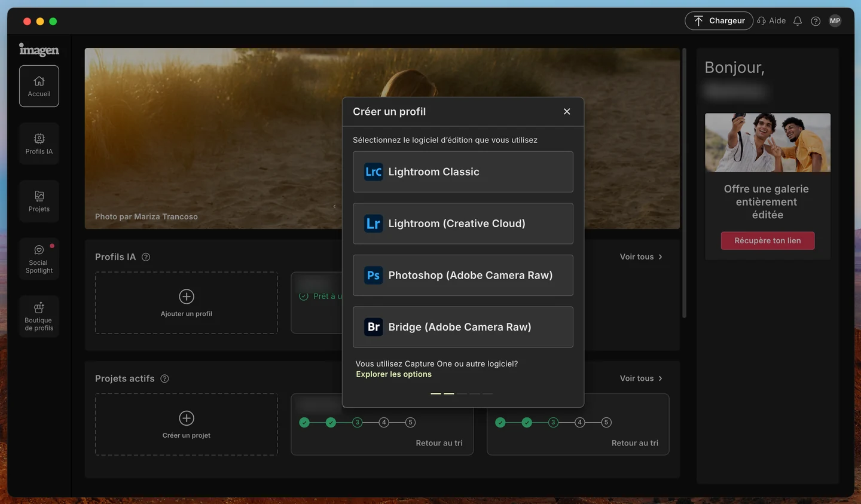Image resolution: width=861 pixels, height=504 pixels.
Task: Open Projets in the sidebar
Action: (x=39, y=201)
